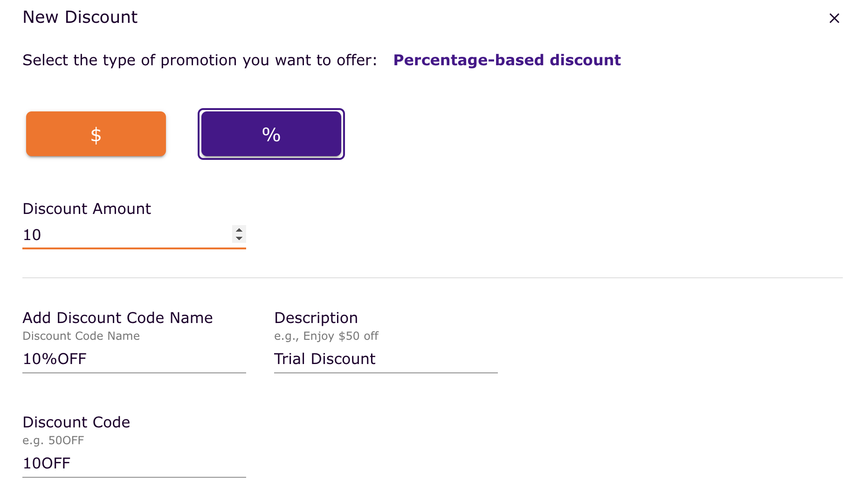The height and width of the screenshot is (495, 868).
Task: Click the Percentage-based discount heading text
Action: 507,60
